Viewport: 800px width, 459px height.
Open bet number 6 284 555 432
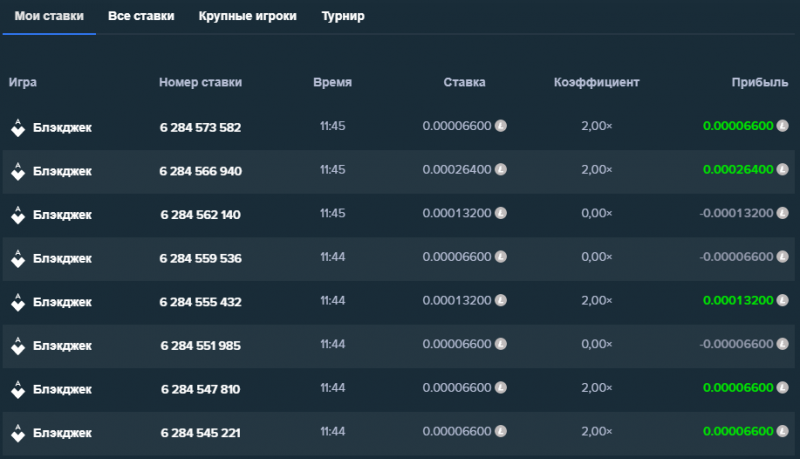pos(201,302)
